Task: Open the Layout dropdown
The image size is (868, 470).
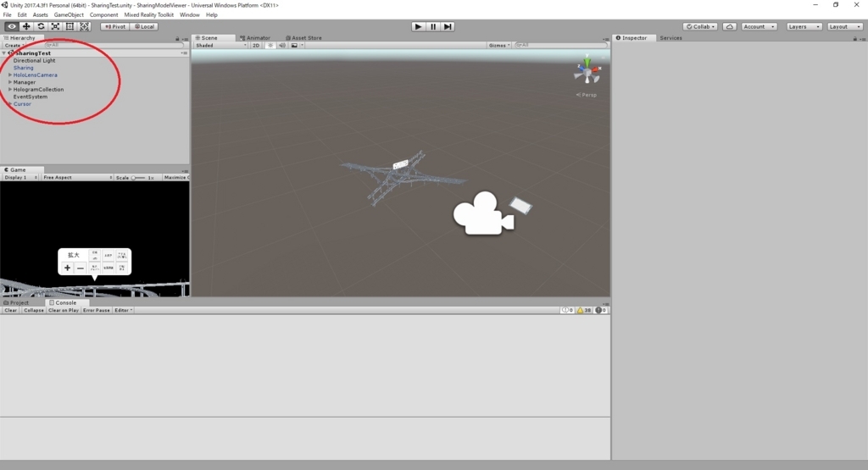Action: (845, 26)
